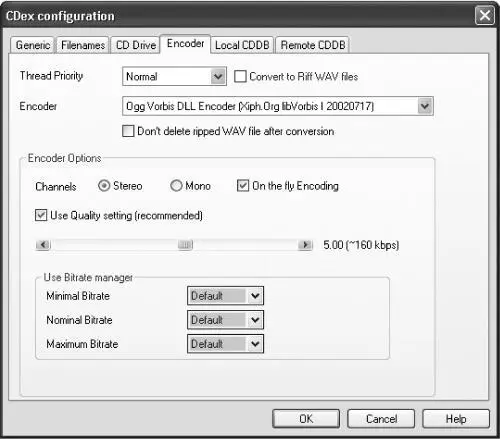Select the Mono channel option
Viewport: 500px width, 439px height.
[x=176, y=186]
